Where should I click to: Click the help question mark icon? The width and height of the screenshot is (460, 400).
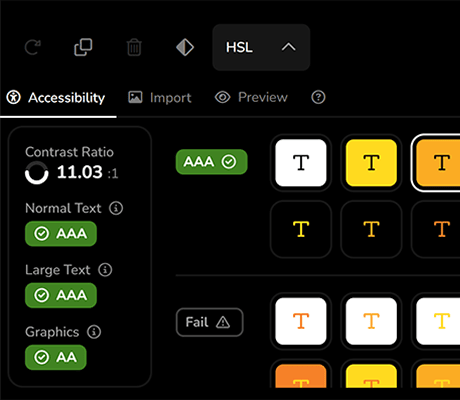click(318, 97)
